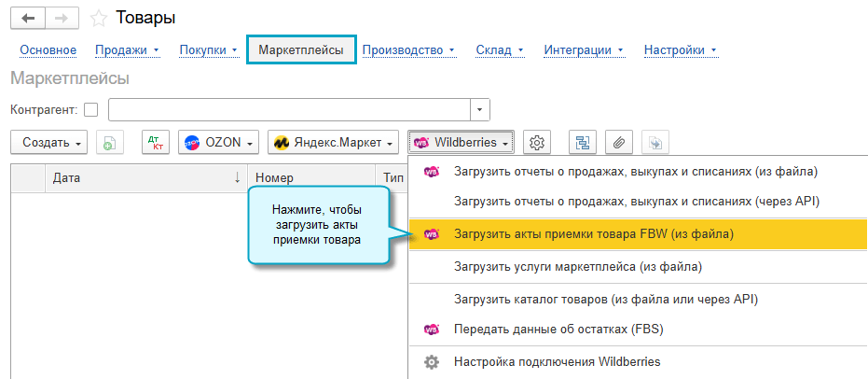Open settings gear beside the Wildberries button
Image resolution: width=868 pixels, height=379 pixels.
pyautogui.click(x=536, y=143)
